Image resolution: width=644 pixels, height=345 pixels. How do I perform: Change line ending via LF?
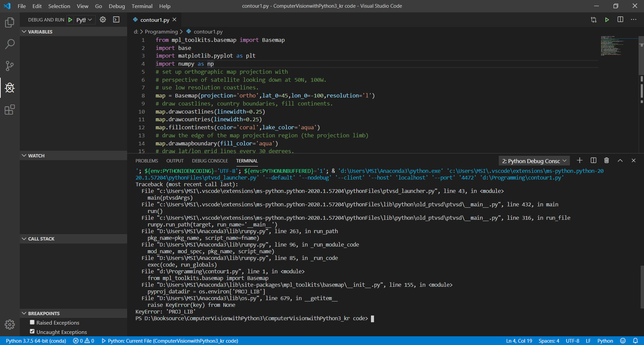[x=588, y=341]
